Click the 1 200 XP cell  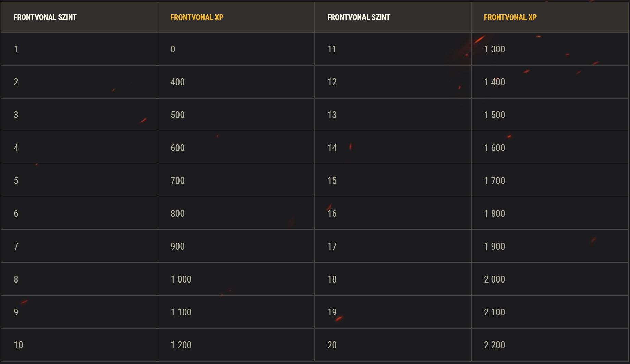click(236, 345)
